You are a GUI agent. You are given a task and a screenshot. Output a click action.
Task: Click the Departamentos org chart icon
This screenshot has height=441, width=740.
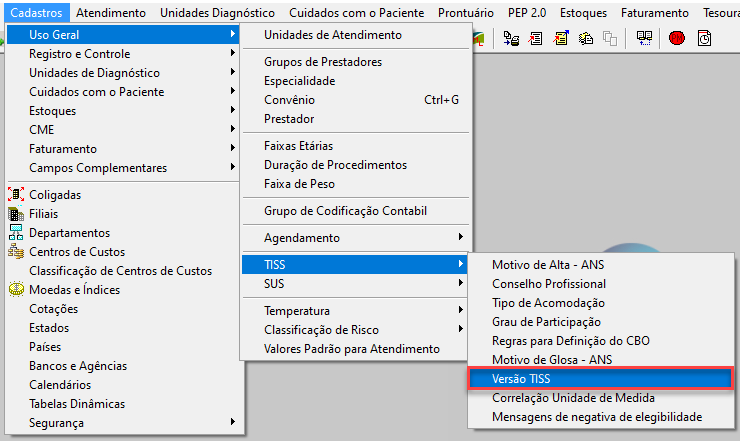(x=16, y=232)
